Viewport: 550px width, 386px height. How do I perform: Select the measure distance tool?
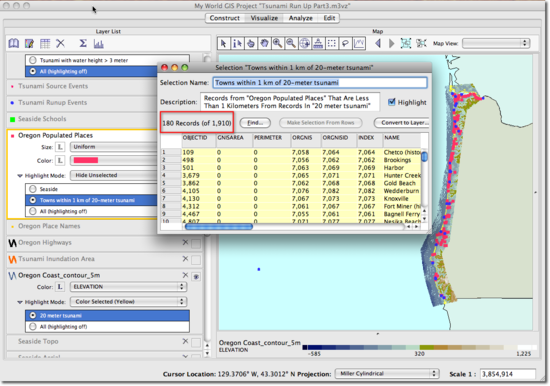point(318,43)
